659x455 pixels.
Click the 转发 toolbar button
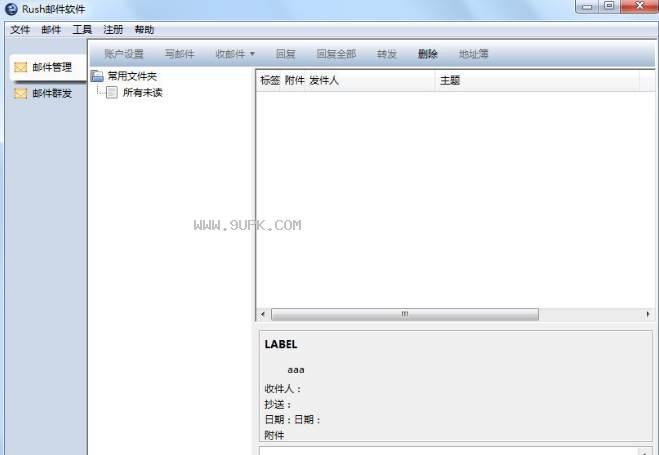pos(387,54)
